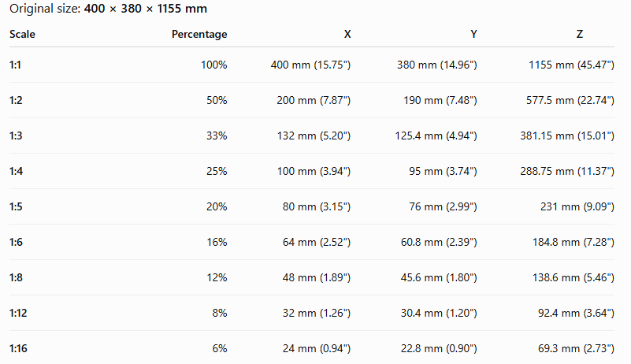Viewport: 631px width, 364px height.
Task: Click the X column header
Action: (347, 34)
